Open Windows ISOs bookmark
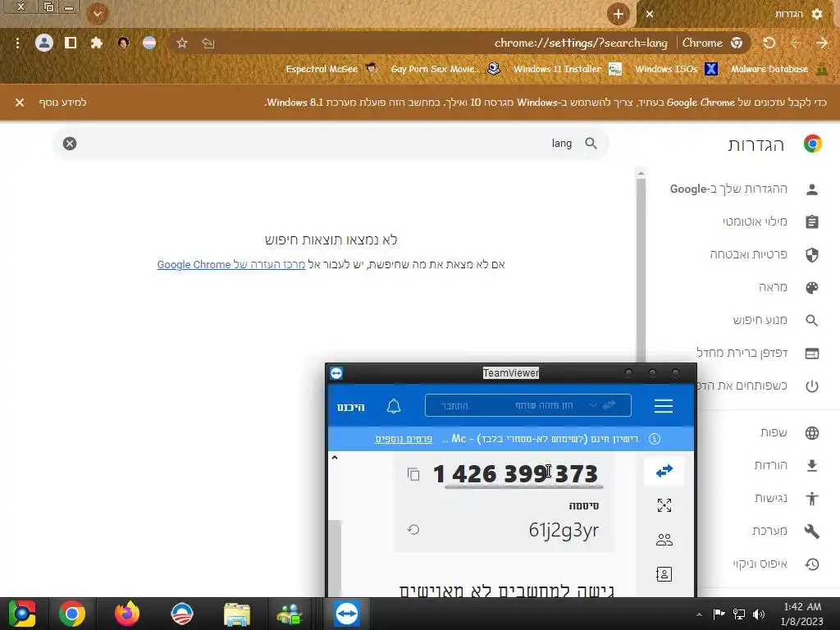The image size is (840, 630). click(676, 69)
